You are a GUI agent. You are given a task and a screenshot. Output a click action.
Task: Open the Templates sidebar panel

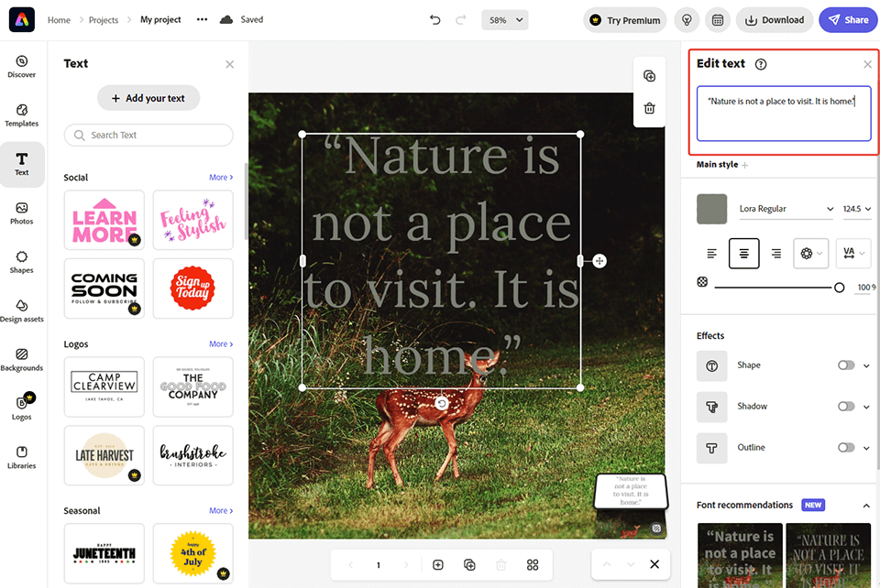point(21,115)
